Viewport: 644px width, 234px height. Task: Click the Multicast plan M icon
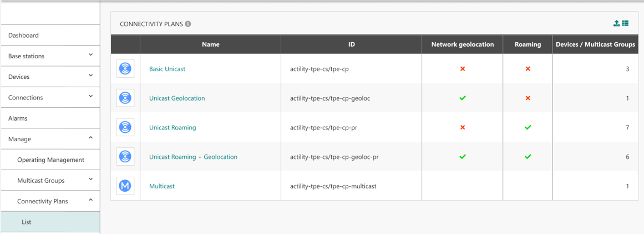pos(125,186)
